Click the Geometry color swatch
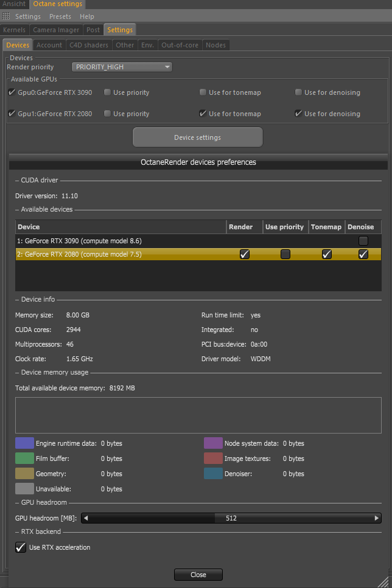This screenshot has width=392, height=588. click(x=24, y=473)
